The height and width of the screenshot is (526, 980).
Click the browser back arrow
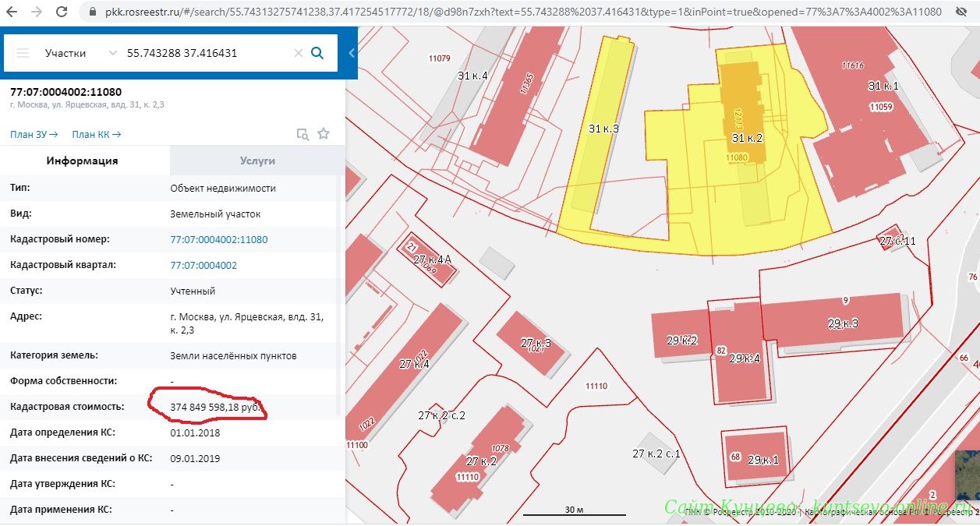point(13,12)
